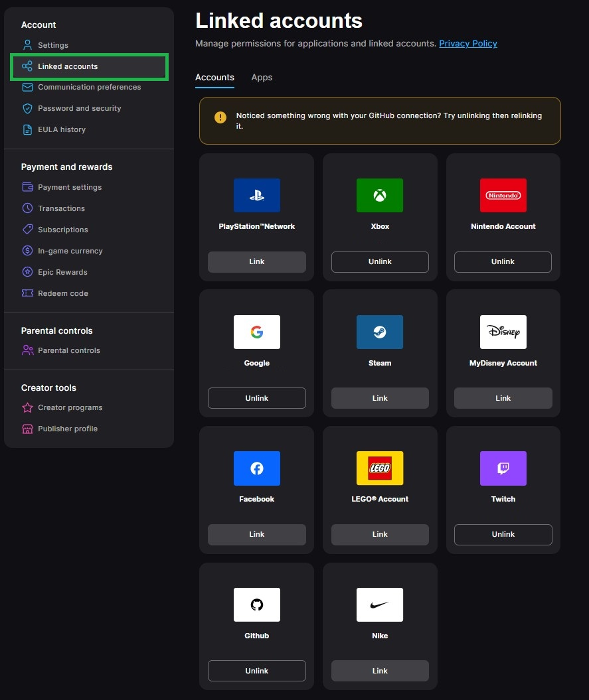Click the Steam logo icon

pos(380,332)
